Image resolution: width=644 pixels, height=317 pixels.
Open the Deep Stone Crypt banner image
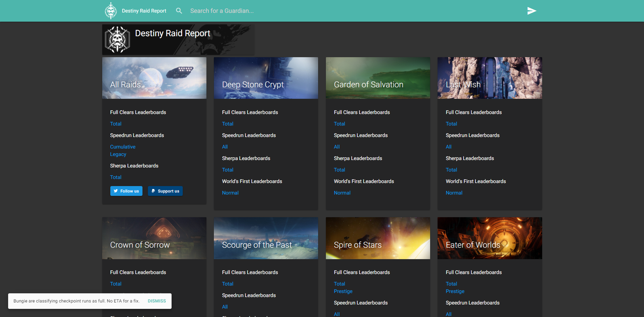(266, 78)
